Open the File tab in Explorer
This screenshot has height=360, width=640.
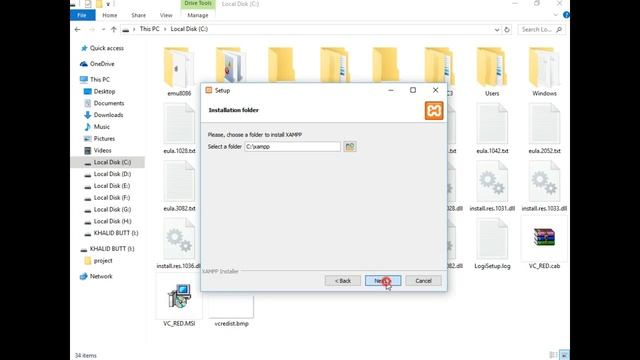point(82,15)
